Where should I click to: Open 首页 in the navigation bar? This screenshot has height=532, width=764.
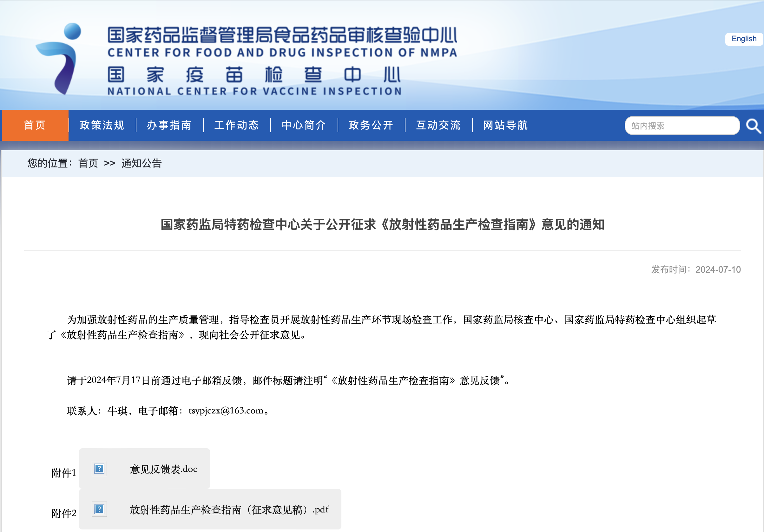[x=35, y=125]
